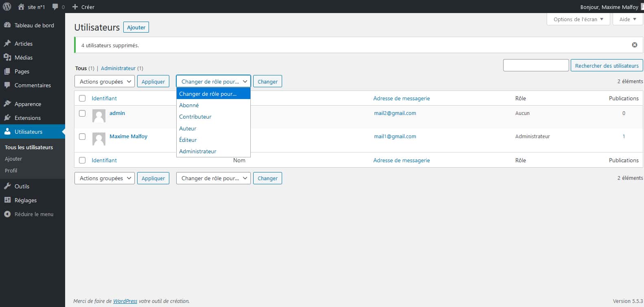
Task: Open the WordPress footer link
Action: 125,301
